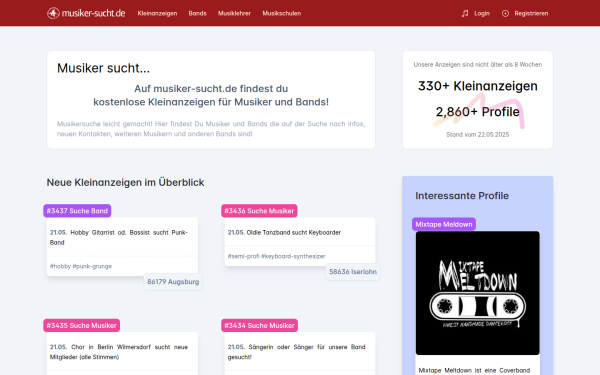Go to the Musiklehrer section
This screenshot has width=600, height=375.
(234, 13)
